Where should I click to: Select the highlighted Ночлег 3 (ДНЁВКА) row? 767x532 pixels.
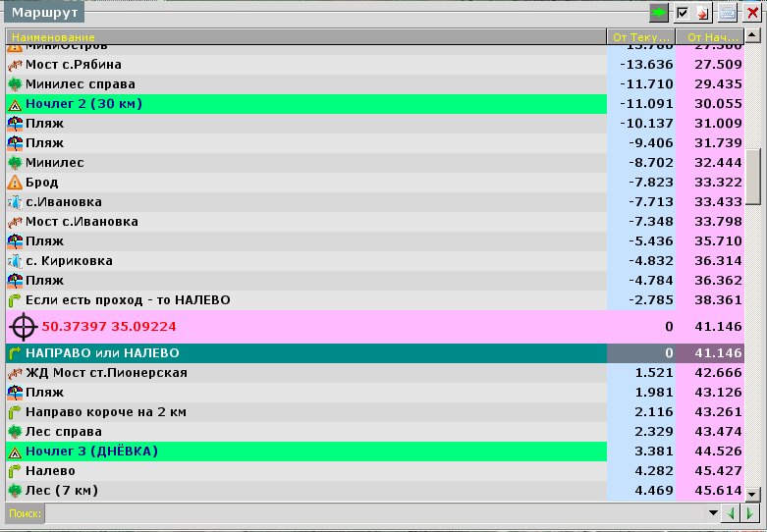tap(306, 452)
